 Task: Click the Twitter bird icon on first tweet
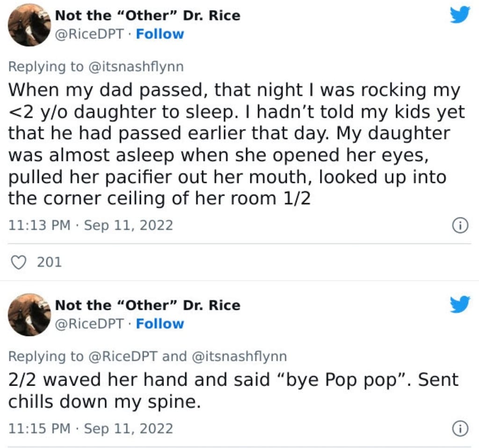point(460,15)
